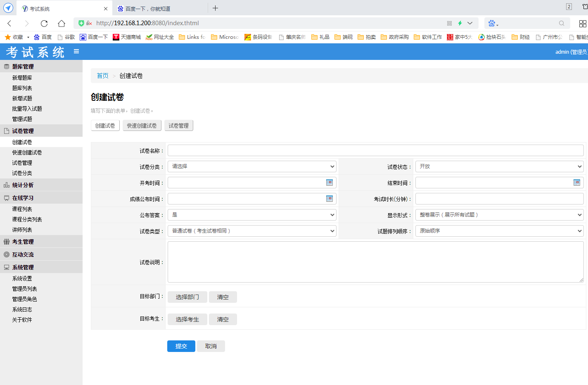Image resolution: width=588 pixels, height=385 pixels.
Task: Collapse the 题库管理 sidebar section
Action: tap(23, 67)
